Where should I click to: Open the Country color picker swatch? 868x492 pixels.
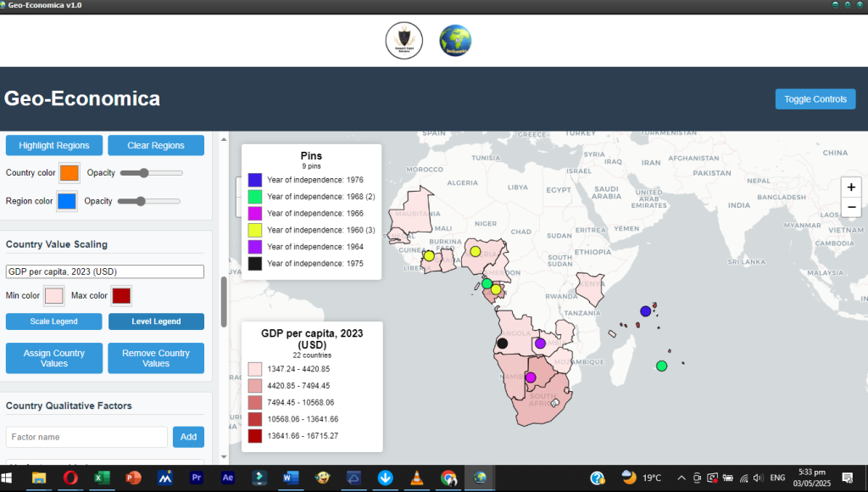(70, 173)
